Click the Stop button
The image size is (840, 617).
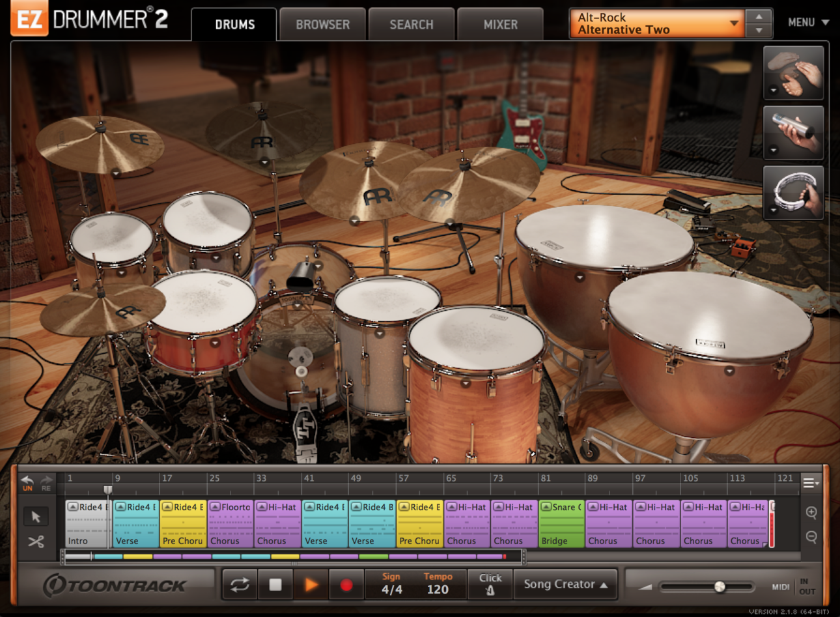point(275,584)
